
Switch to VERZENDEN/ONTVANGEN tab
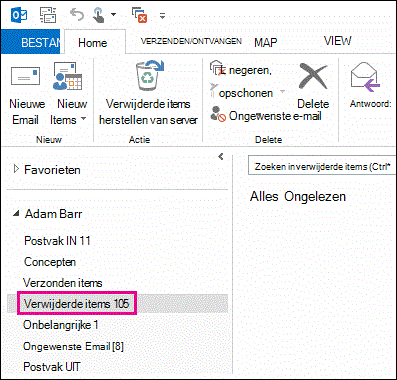[x=191, y=41]
